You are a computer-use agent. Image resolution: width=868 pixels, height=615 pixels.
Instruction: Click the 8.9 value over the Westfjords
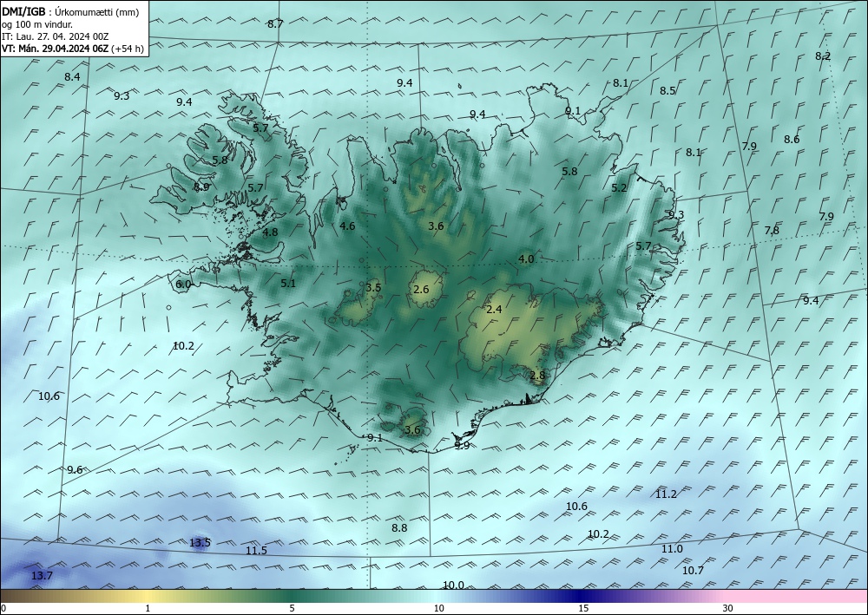coord(201,187)
